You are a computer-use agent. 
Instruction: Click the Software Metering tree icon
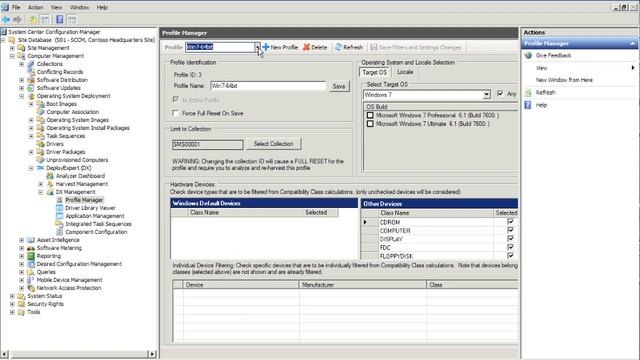tap(31, 248)
